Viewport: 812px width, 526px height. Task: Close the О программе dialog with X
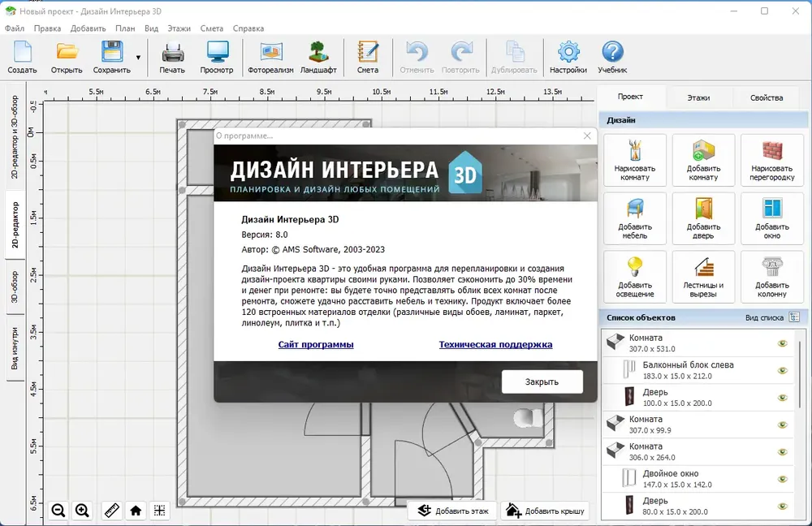pos(587,136)
